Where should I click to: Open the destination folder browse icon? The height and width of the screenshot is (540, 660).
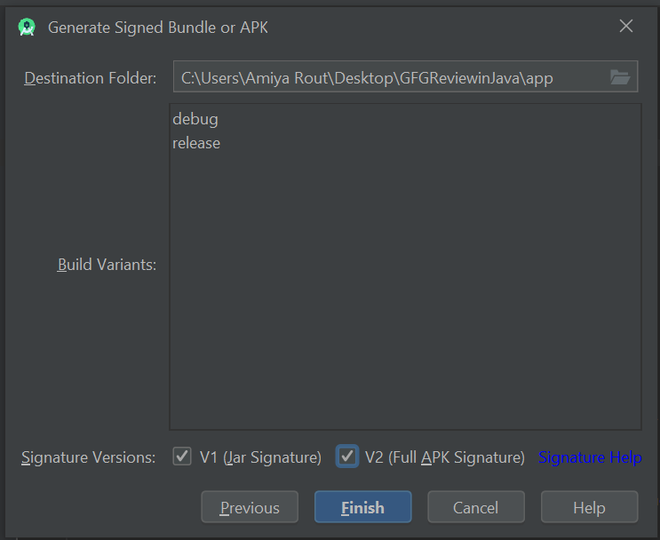click(620, 77)
